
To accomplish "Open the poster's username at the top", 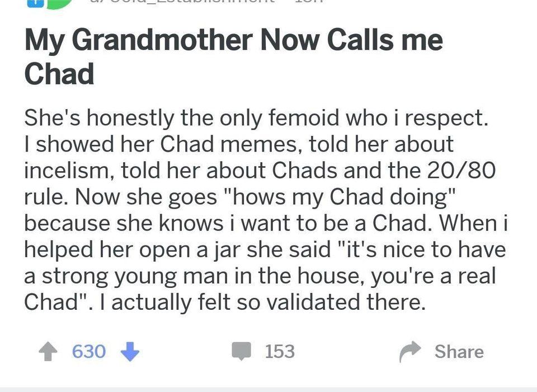I will tap(181, 2).
